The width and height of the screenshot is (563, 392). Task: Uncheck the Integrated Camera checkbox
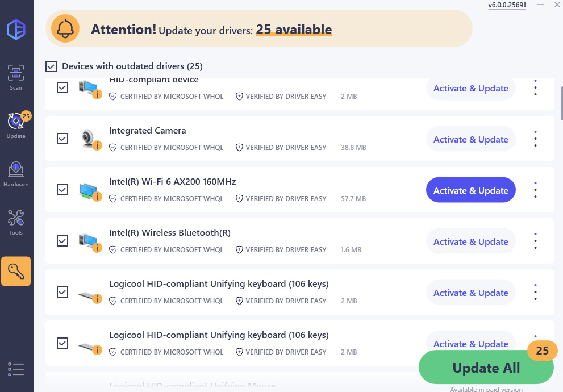[x=62, y=139]
